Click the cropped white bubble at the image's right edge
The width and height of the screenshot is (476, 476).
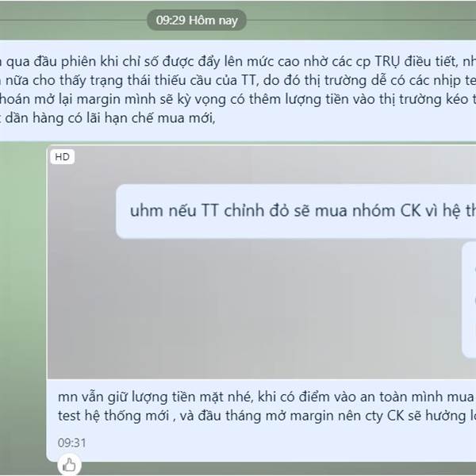point(469,300)
